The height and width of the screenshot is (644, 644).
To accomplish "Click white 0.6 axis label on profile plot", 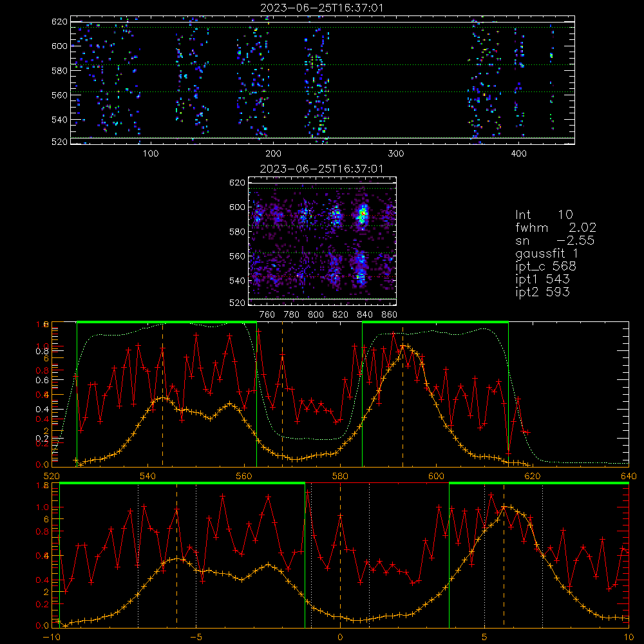I will (43, 381).
